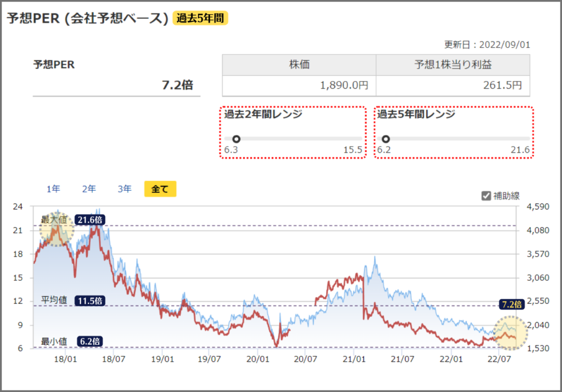Click the 更新日：2022/09/01 text

(x=487, y=45)
